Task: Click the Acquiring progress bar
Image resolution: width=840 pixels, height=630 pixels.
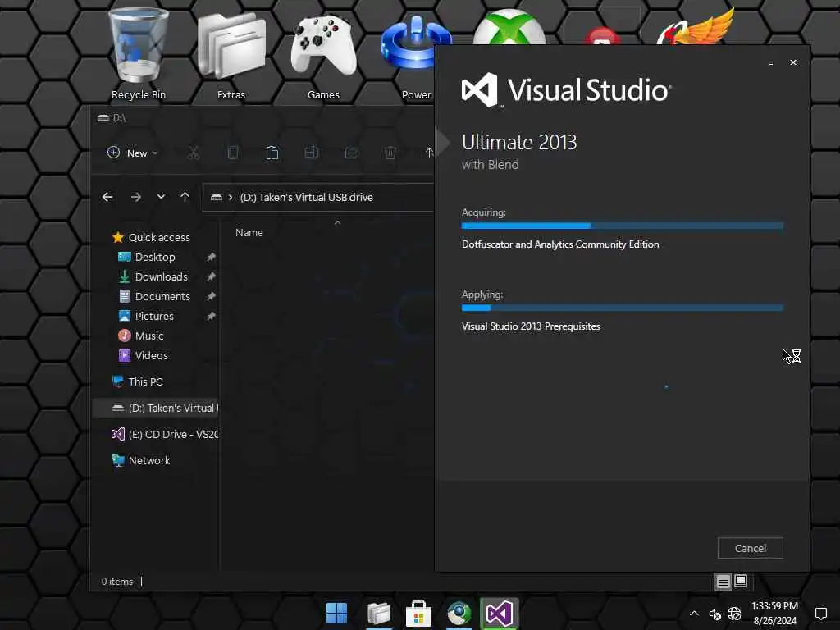Action: point(622,226)
